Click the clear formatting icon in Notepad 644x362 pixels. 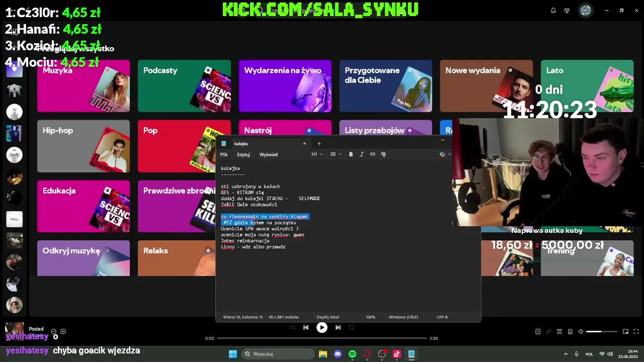click(383, 154)
